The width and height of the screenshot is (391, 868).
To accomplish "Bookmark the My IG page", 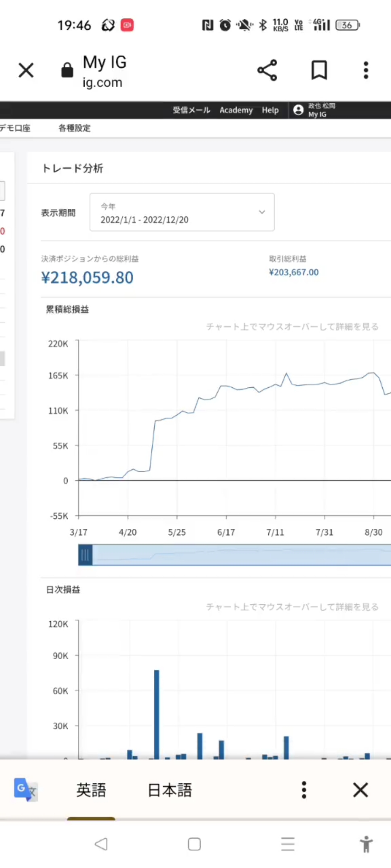I will pos(319,70).
